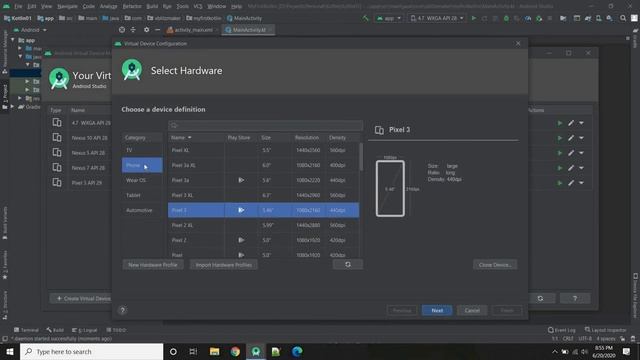The height and width of the screenshot is (360, 640).
Task: Run the app with green play icon
Action: tap(474, 18)
